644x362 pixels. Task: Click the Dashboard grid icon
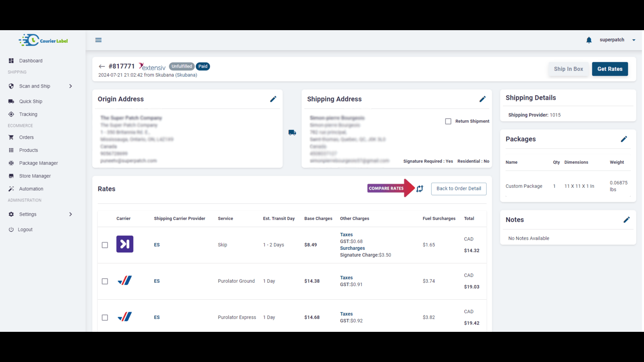coord(11,61)
